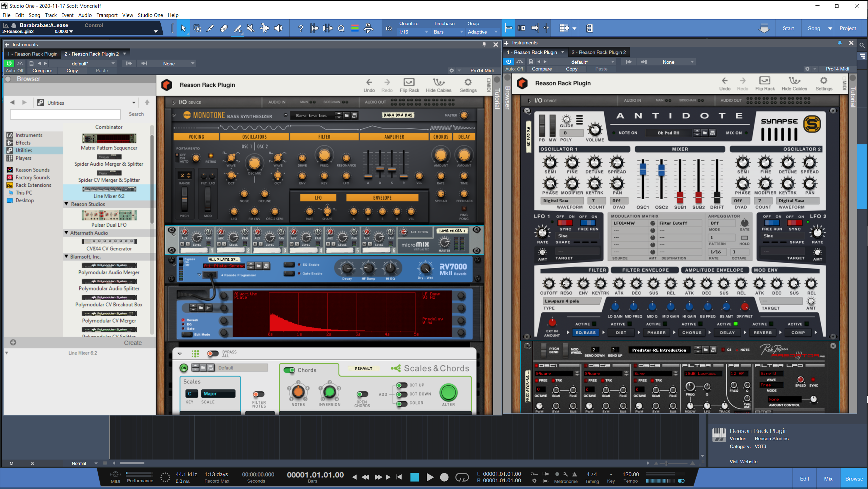Viewport: 868px width, 489px height.
Task: Click Compare in left plugin header
Action: pyautogui.click(x=42, y=70)
